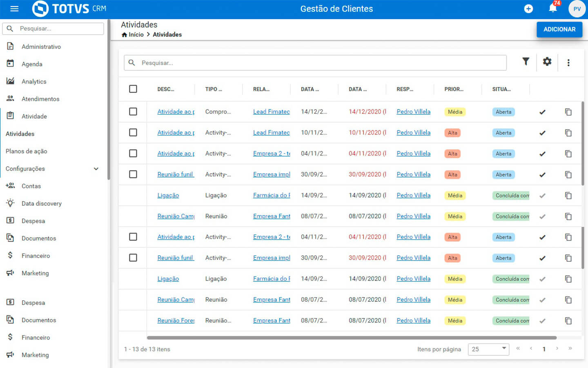The image size is (588, 368).
Task: Select Planos de ação in sidebar
Action: pos(27,151)
